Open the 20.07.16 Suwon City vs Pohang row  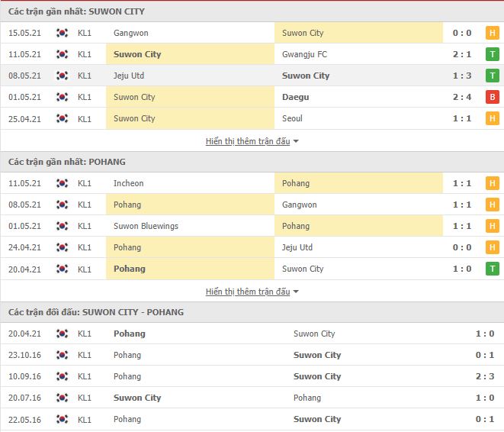coord(252,398)
